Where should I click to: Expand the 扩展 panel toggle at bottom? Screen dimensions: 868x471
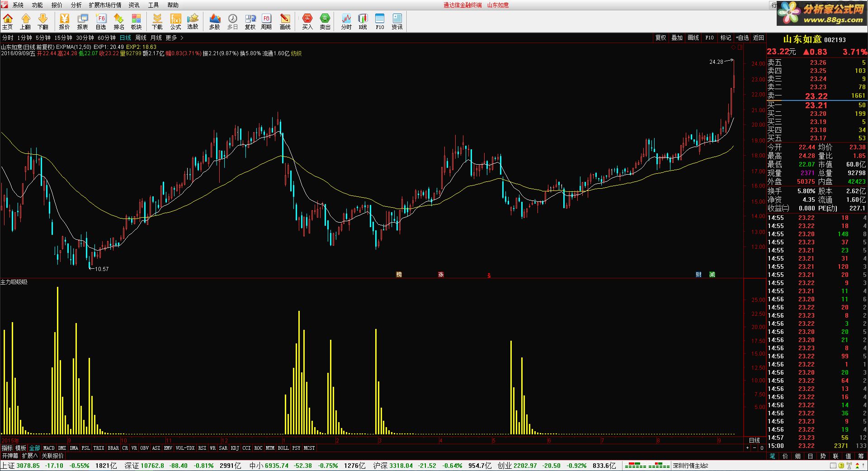[x=30, y=456]
